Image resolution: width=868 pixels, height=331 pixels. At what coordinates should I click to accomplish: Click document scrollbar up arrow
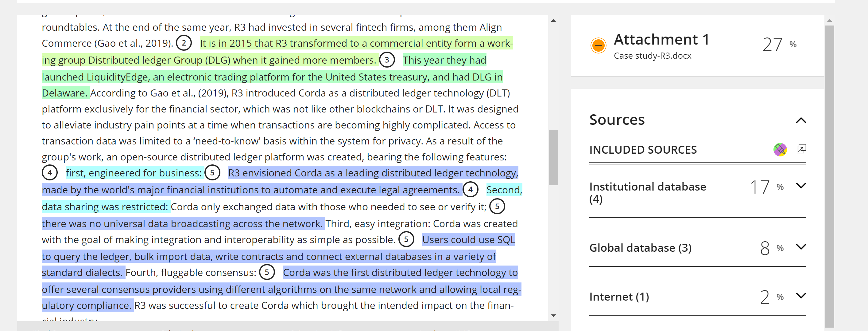point(553,21)
